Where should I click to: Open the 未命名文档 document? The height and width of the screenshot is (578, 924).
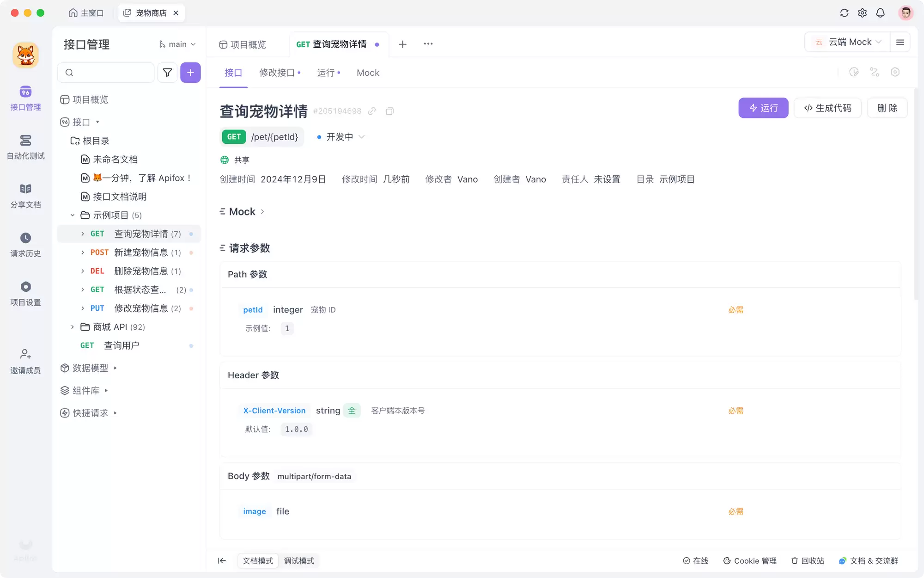(110, 160)
